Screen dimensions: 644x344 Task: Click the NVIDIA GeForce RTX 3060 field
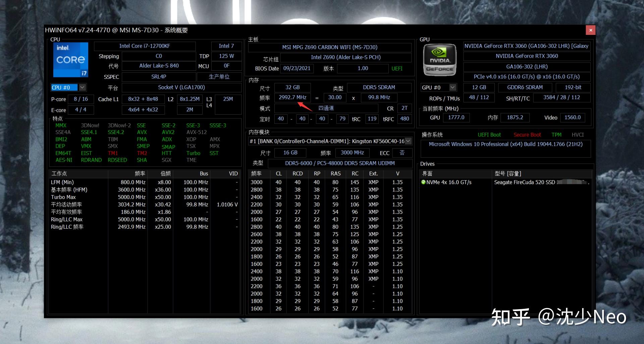tap(527, 56)
